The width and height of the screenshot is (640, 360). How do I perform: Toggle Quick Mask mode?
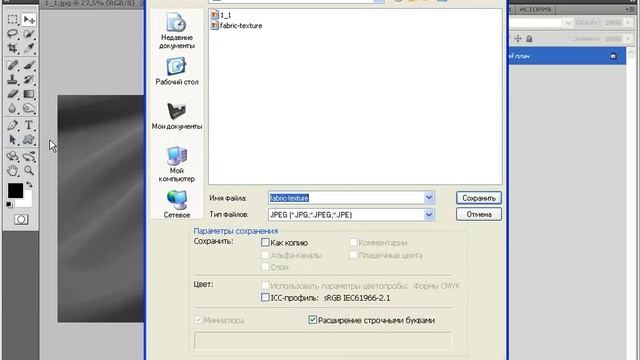click(21, 220)
